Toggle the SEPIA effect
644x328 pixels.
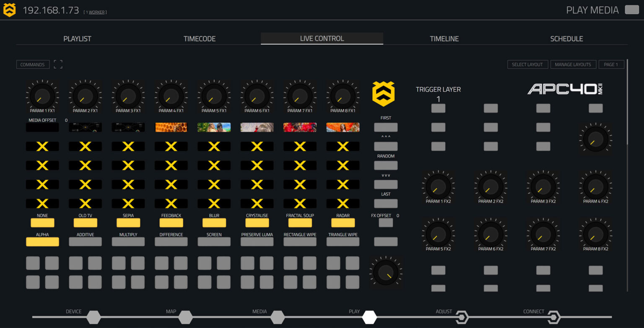[x=128, y=222]
